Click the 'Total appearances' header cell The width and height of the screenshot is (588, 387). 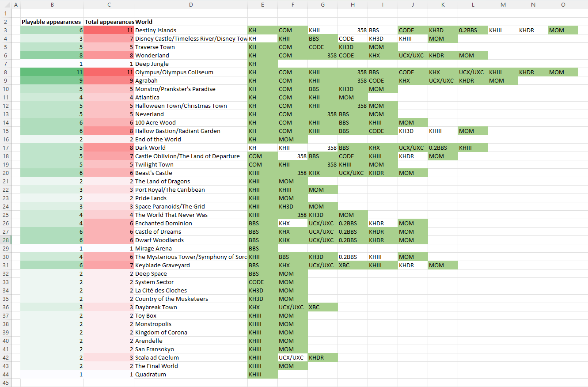coord(109,22)
